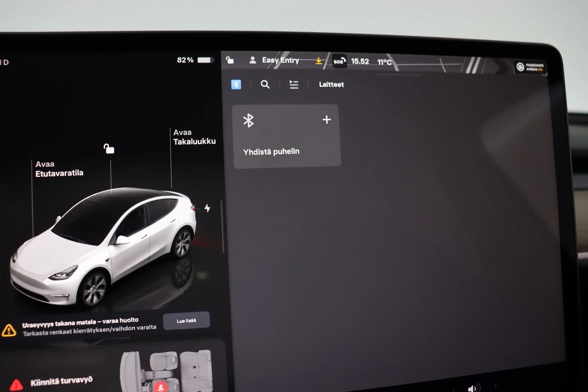Tap the Passenger Airbag ON indicator
The height and width of the screenshot is (392, 588).
[x=531, y=67]
